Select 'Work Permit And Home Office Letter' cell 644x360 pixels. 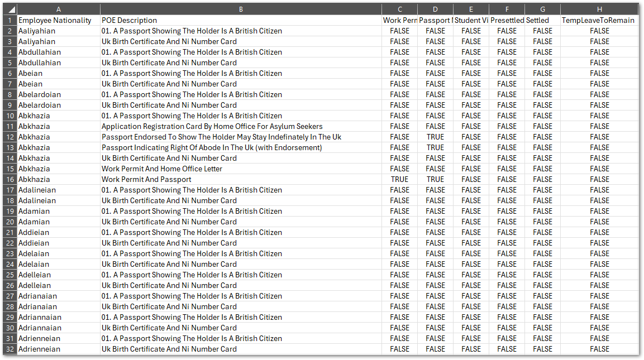tap(162, 169)
